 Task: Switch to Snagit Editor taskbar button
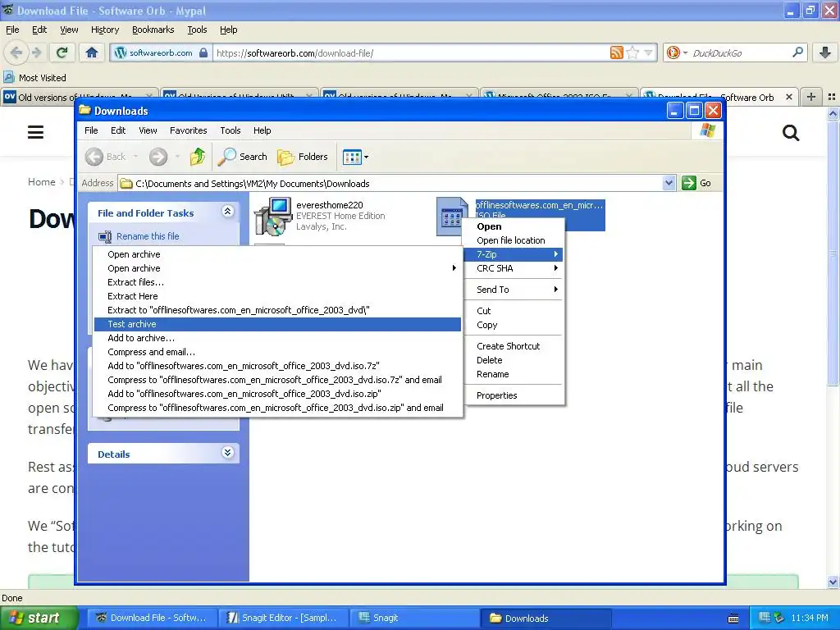pyautogui.click(x=283, y=618)
